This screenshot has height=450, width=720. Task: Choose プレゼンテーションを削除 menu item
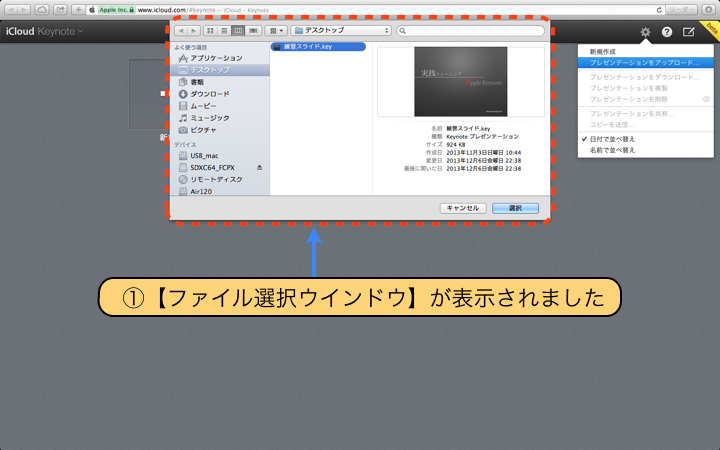[x=646, y=99]
